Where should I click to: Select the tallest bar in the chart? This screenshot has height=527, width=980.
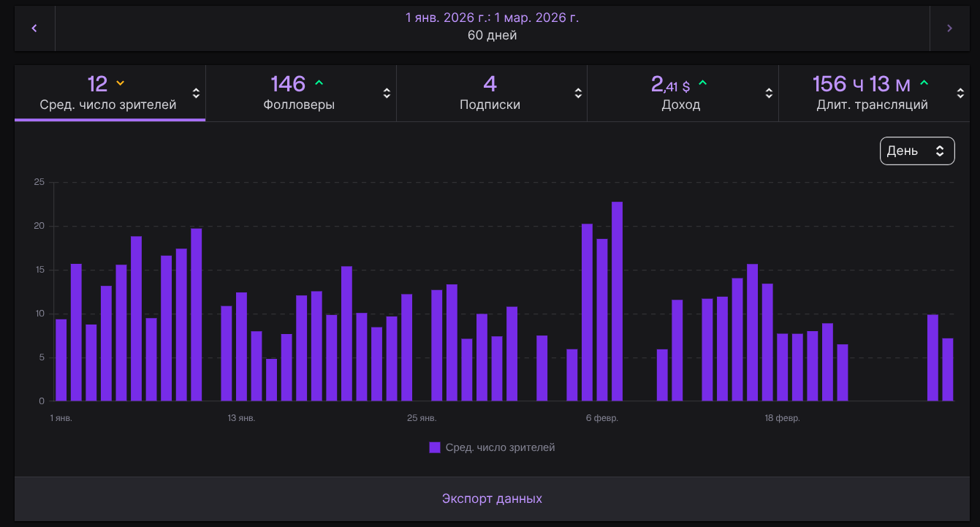click(x=617, y=301)
